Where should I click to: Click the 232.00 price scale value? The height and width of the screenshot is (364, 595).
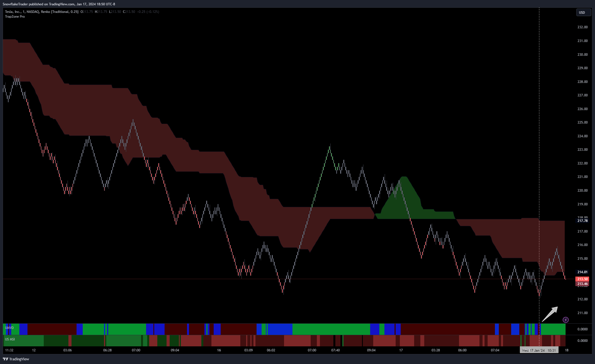tap(582, 27)
